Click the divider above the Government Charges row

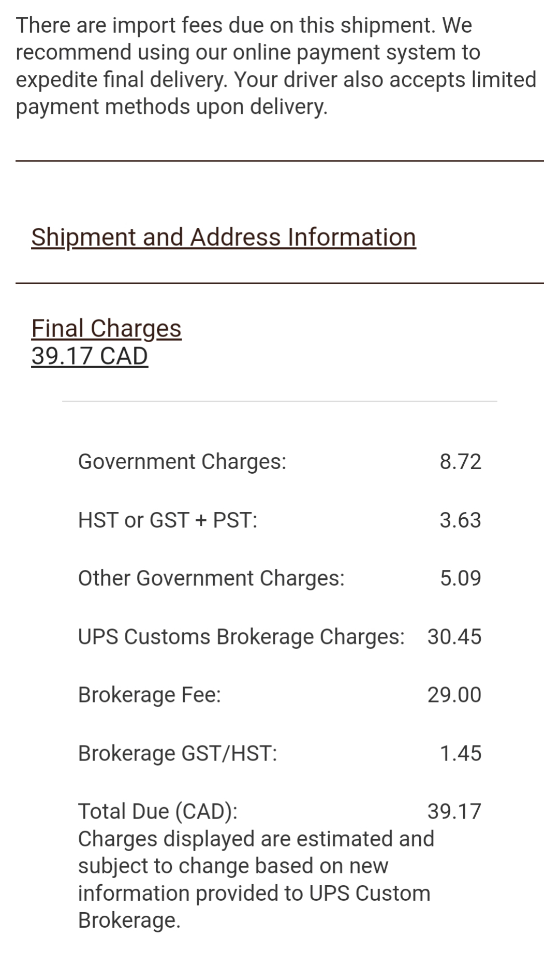click(279, 401)
